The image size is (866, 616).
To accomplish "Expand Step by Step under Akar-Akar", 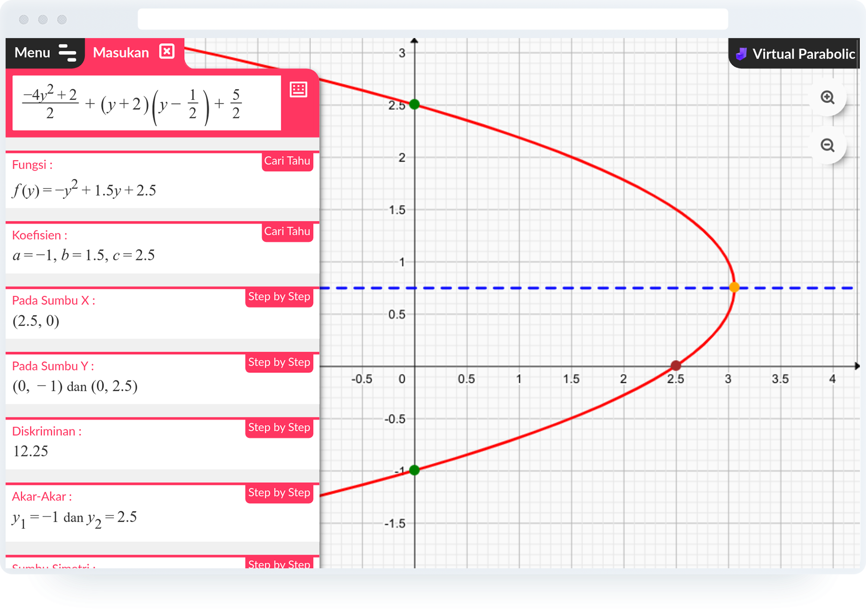I will pos(279,493).
